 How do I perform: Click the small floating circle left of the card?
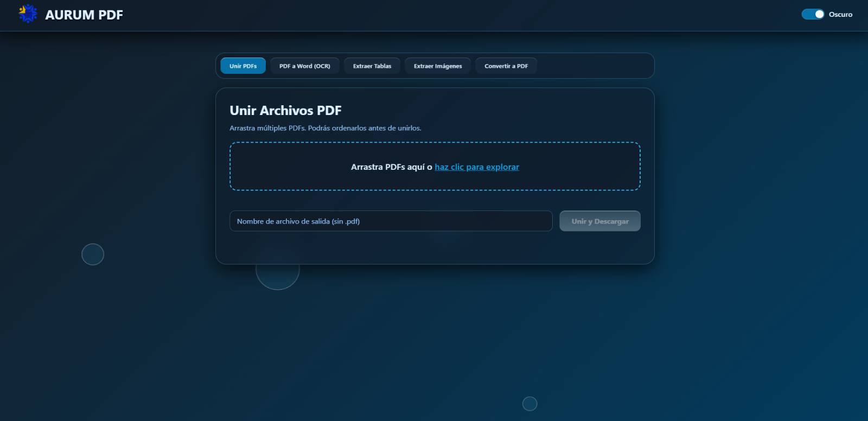coord(93,254)
